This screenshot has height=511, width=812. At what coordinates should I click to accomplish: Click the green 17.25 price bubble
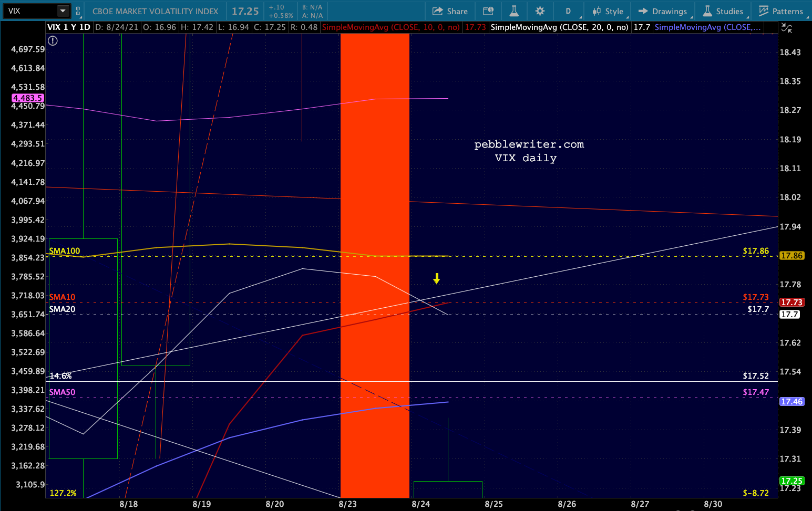pos(792,481)
